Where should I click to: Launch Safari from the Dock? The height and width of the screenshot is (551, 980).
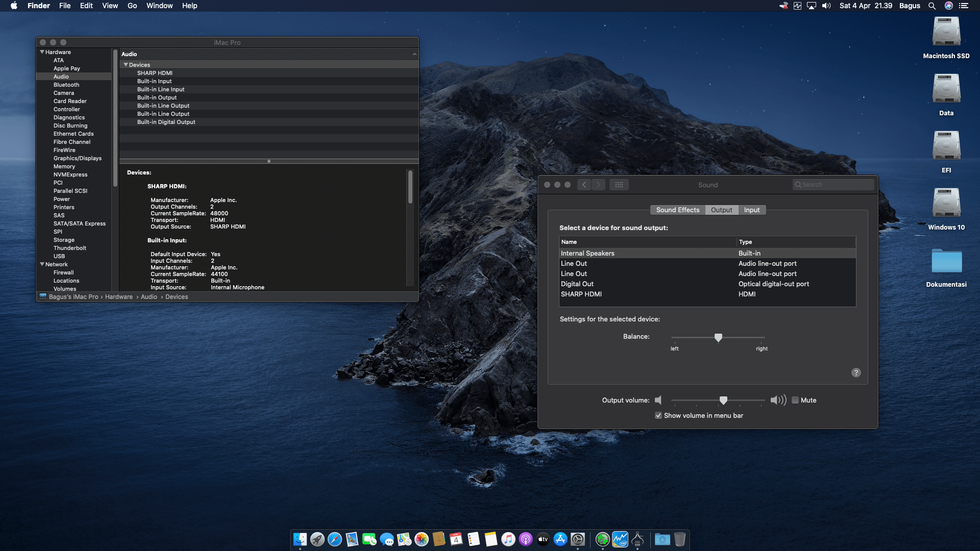coord(335,539)
